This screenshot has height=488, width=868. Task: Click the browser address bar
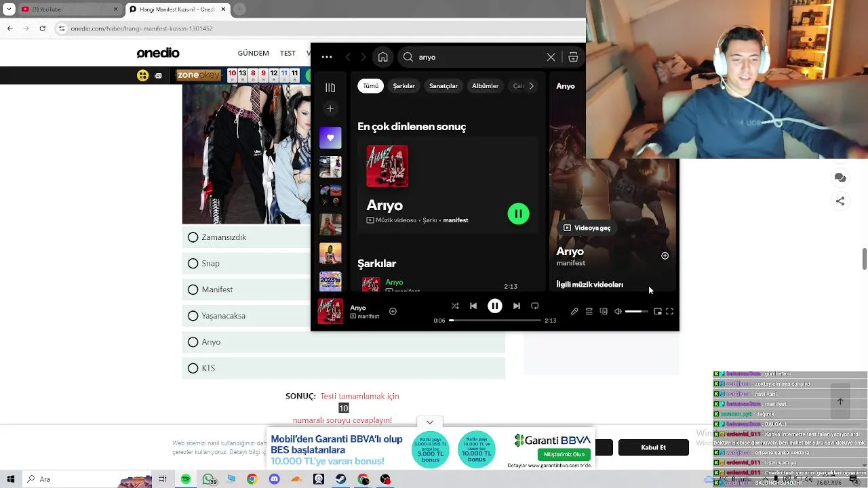click(x=319, y=28)
